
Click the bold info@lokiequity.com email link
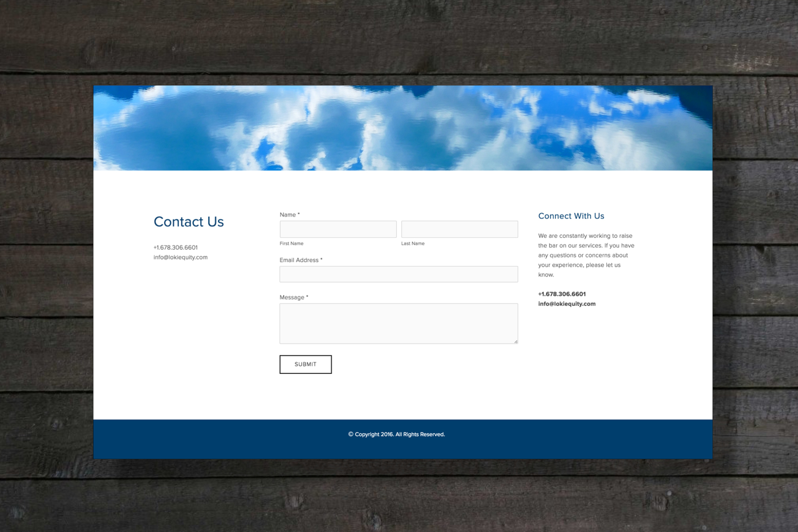coord(566,303)
